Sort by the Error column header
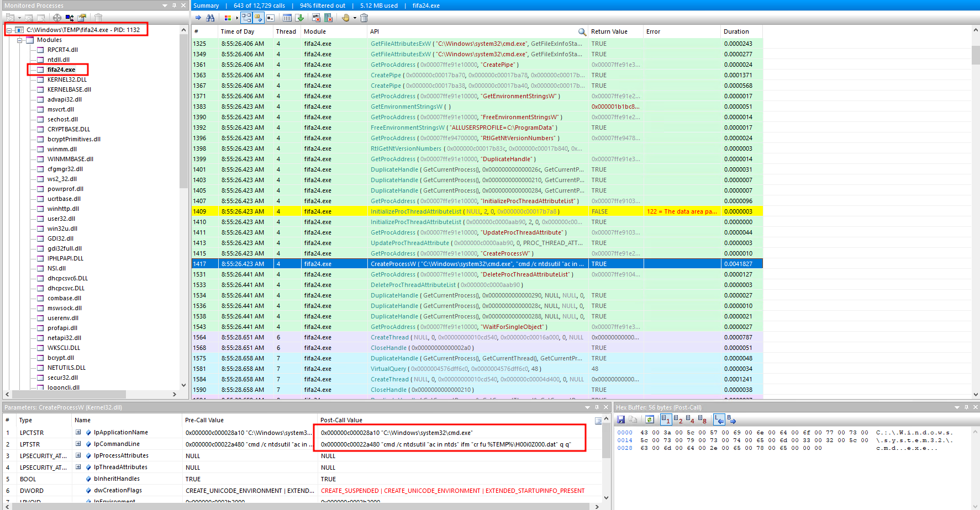 coord(682,32)
